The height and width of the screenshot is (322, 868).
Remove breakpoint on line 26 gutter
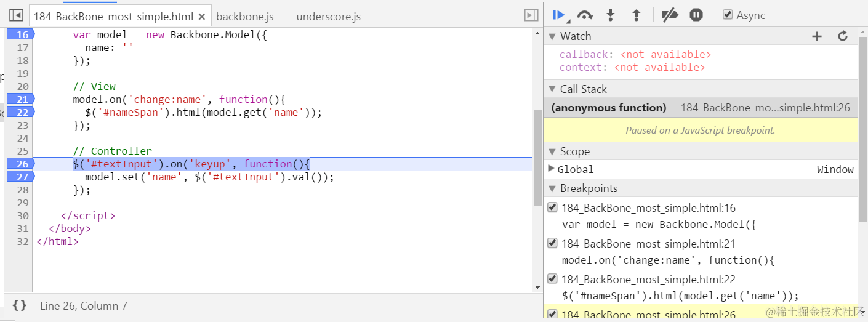20,164
